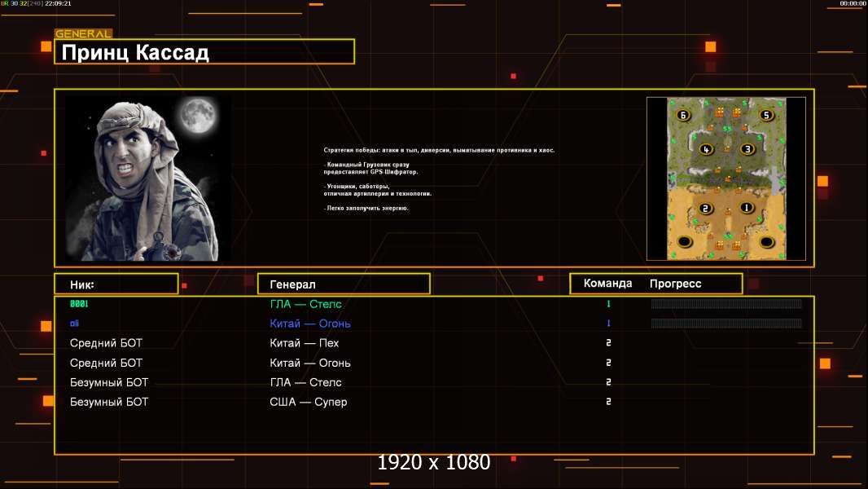Image resolution: width=868 pixels, height=489 pixels.
Task: Click the "Стратегия победы" description line
Action: [439, 150]
